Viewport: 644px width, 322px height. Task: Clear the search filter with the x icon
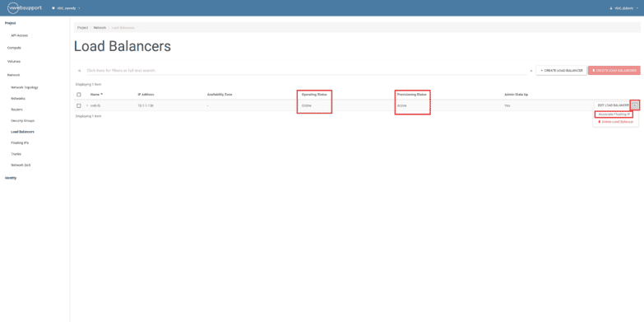[531, 71]
